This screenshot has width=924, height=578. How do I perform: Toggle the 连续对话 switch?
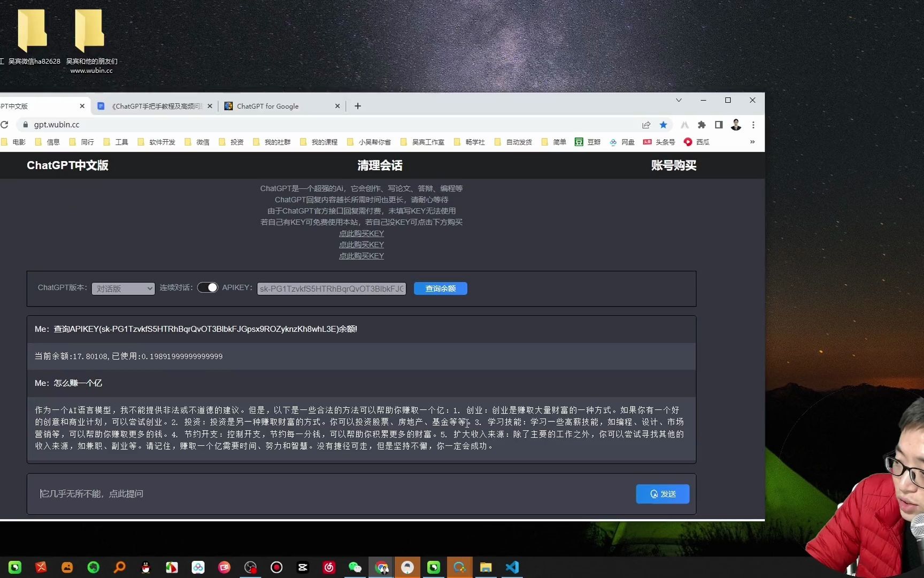point(207,287)
